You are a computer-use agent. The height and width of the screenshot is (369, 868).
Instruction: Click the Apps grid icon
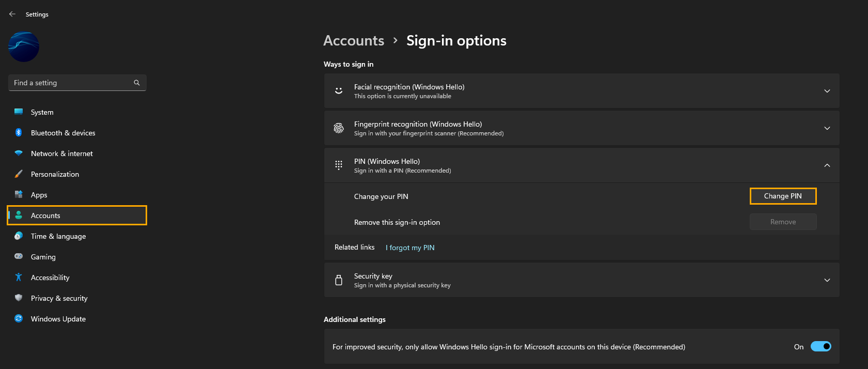click(x=19, y=194)
